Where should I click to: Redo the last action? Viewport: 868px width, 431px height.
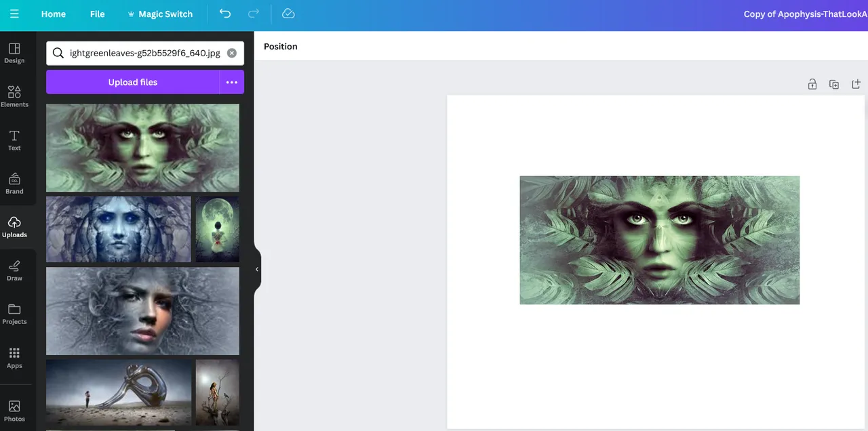254,14
